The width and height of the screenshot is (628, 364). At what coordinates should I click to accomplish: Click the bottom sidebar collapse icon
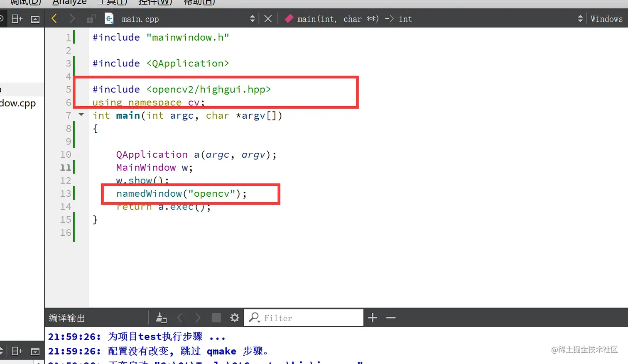pos(35,352)
